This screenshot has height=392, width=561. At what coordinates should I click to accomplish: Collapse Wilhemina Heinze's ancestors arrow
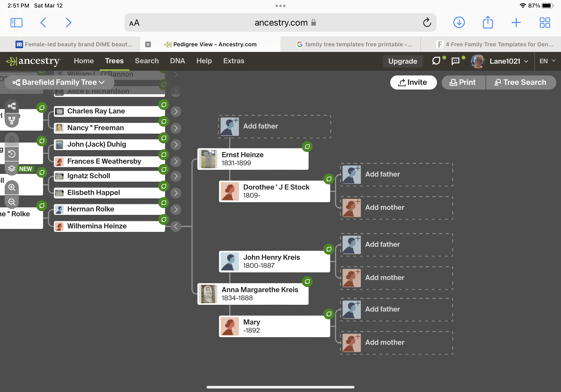click(176, 226)
